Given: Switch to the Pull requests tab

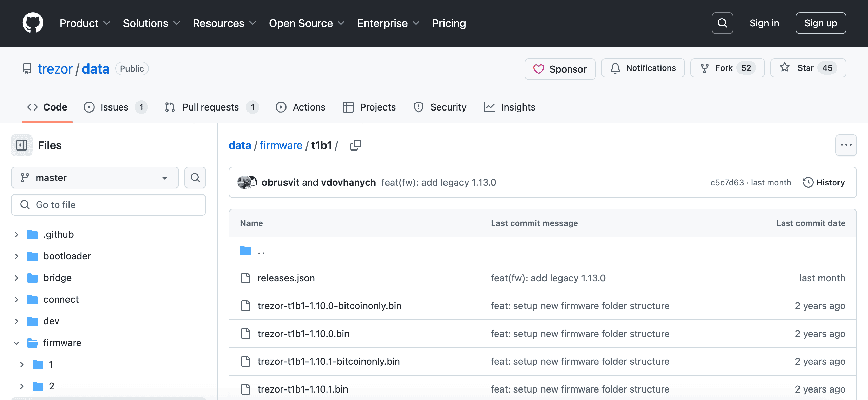Looking at the screenshot, I should point(212,107).
